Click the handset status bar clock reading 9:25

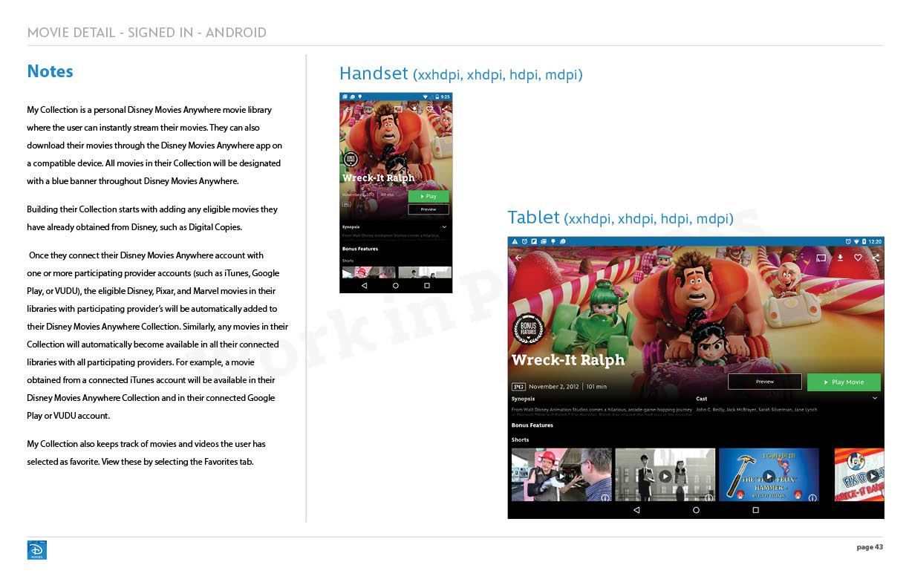coord(446,97)
